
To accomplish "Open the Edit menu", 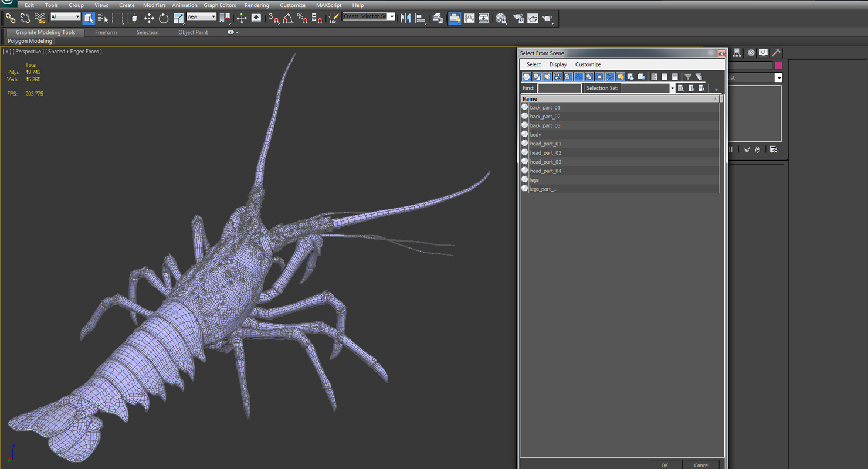I will pyautogui.click(x=29, y=5).
